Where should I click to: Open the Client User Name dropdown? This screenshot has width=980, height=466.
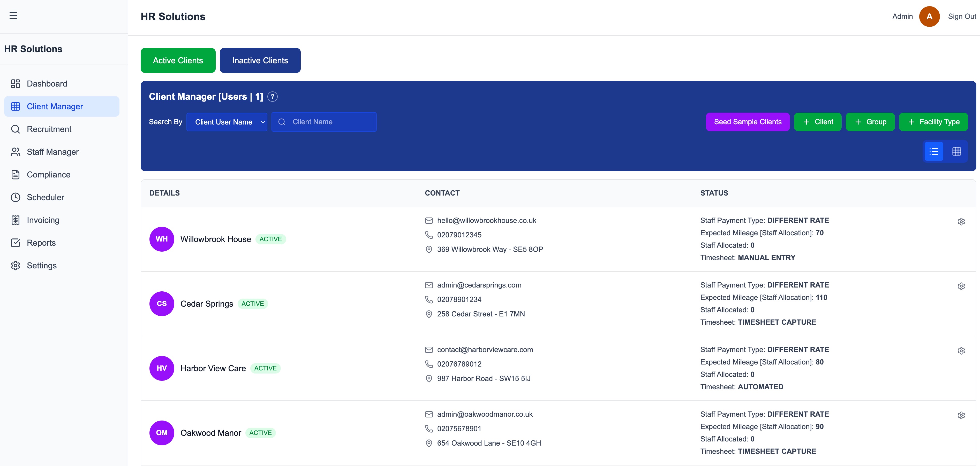(227, 122)
